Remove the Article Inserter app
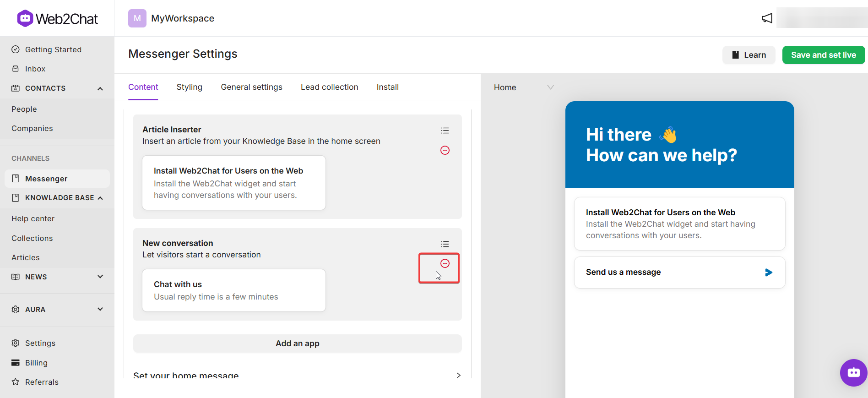868x398 pixels. click(445, 150)
